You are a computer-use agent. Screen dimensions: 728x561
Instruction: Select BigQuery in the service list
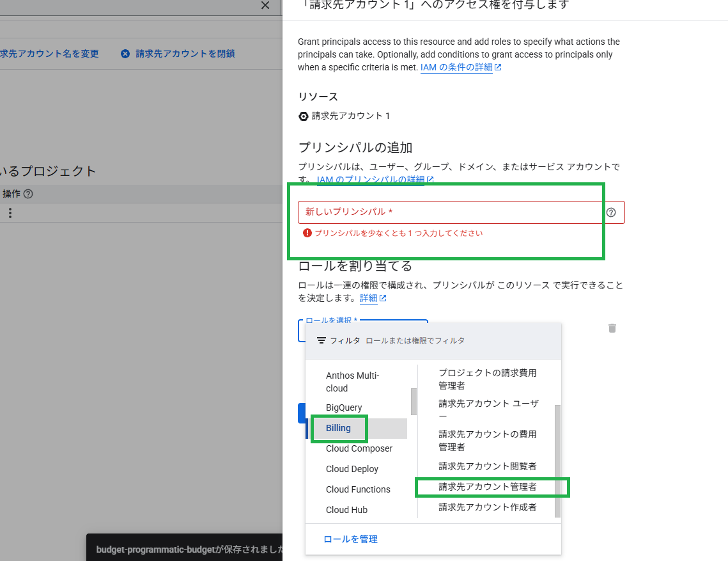pyautogui.click(x=344, y=407)
